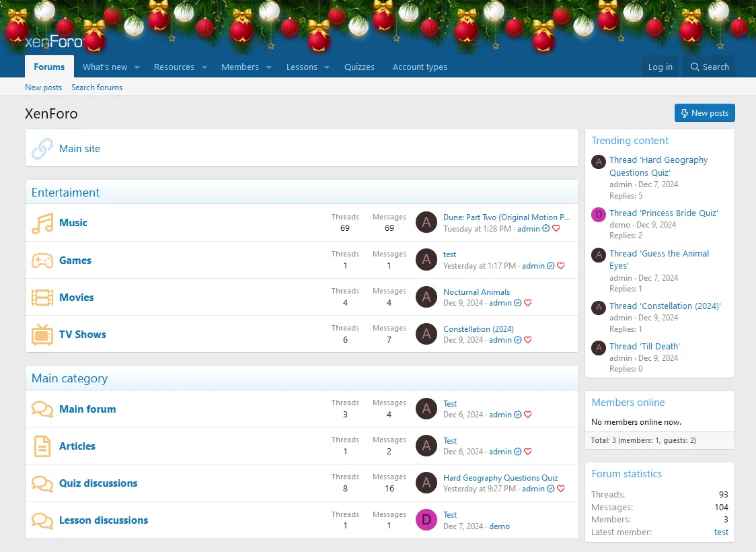Switch to the Quizzes tab
Viewport: 756px width, 552px height.
pyautogui.click(x=359, y=67)
